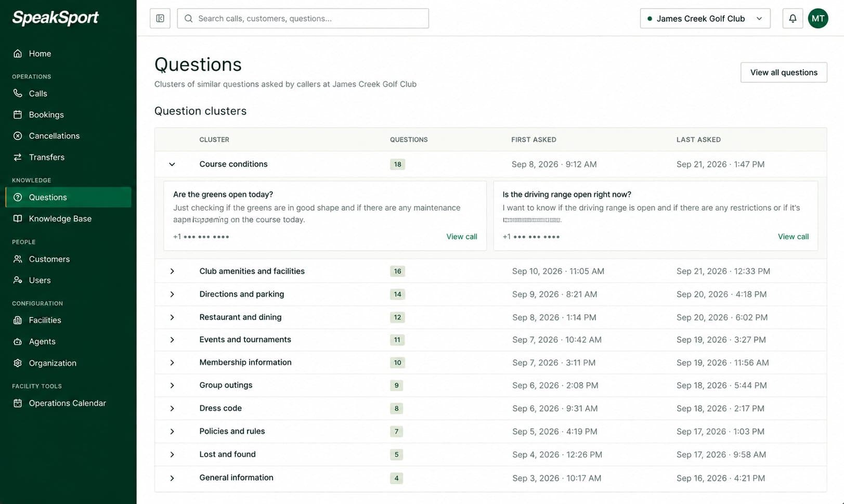Viewport: 844px width, 504px height.
Task: Navigate to Cancellations page
Action: tap(68, 136)
